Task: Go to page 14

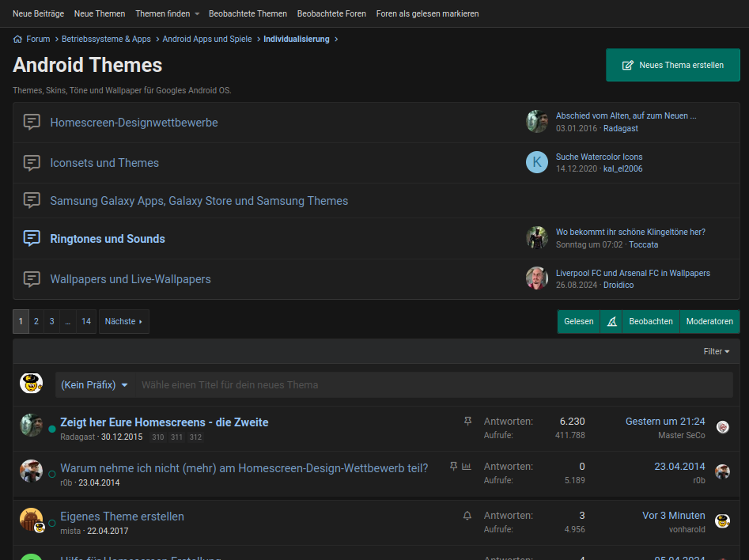Action: [86, 322]
